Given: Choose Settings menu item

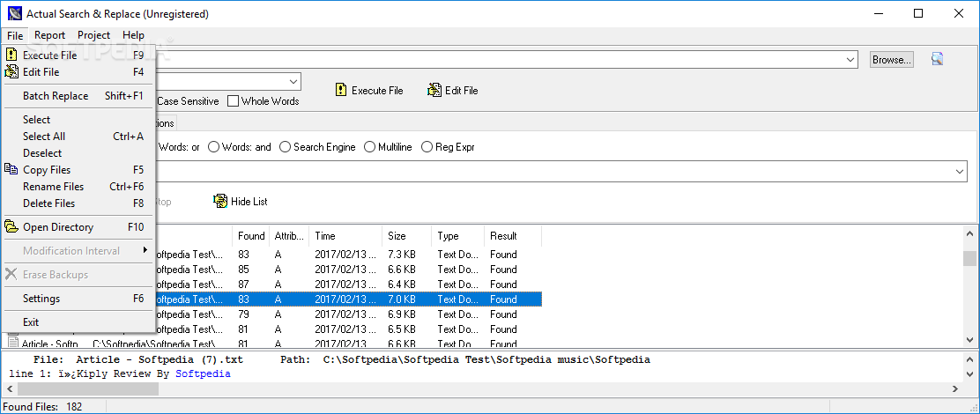Looking at the screenshot, I should (x=78, y=298).
